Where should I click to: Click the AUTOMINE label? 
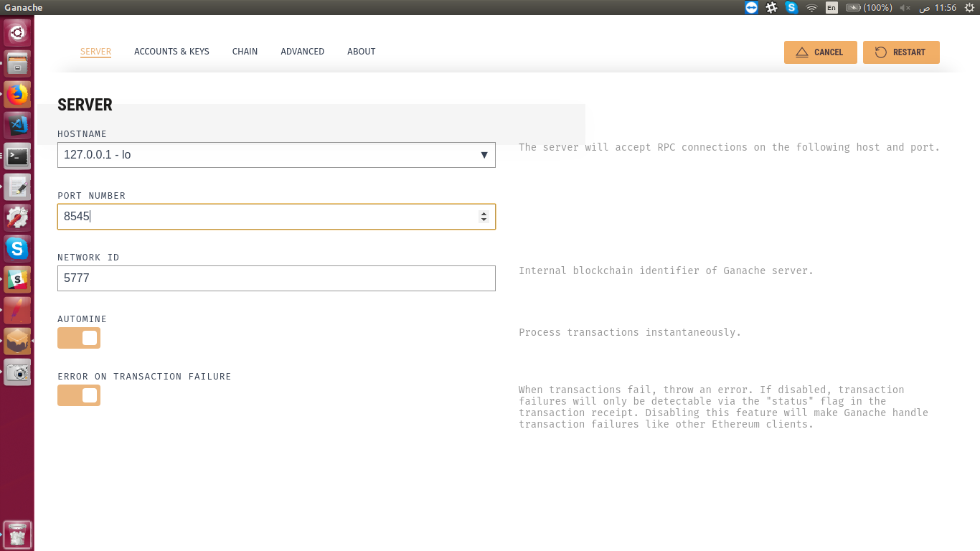point(82,319)
